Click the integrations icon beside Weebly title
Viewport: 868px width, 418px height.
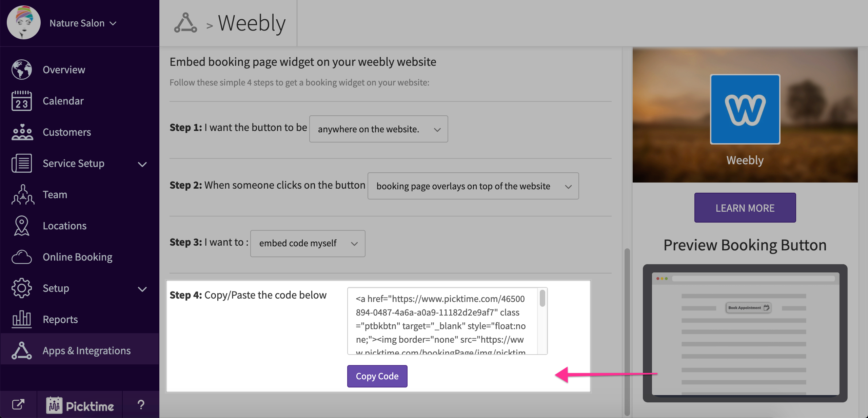point(185,23)
